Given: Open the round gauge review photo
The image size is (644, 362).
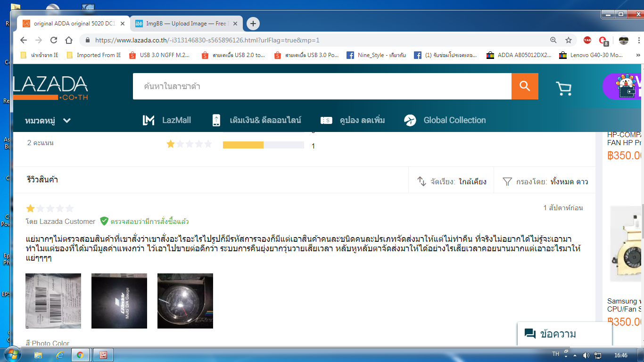Looking at the screenshot, I should [x=185, y=301].
